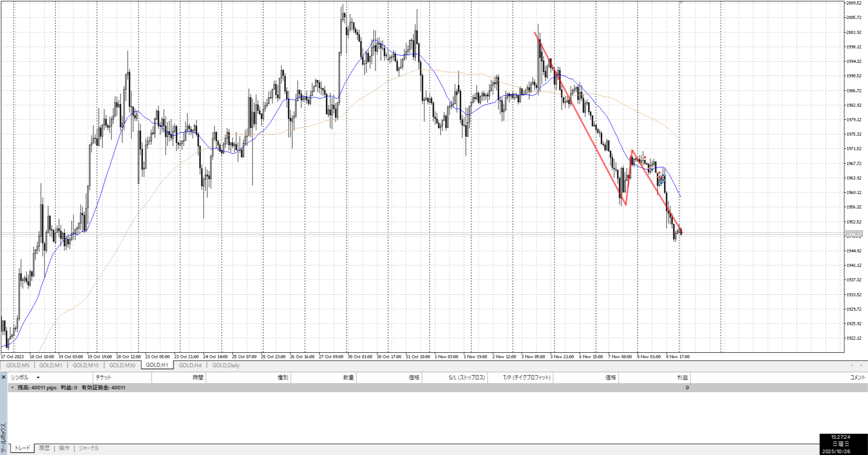Open the シンボル column dropdown arrow
The height and width of the screenshot is (455, 868).
point(38,378)
